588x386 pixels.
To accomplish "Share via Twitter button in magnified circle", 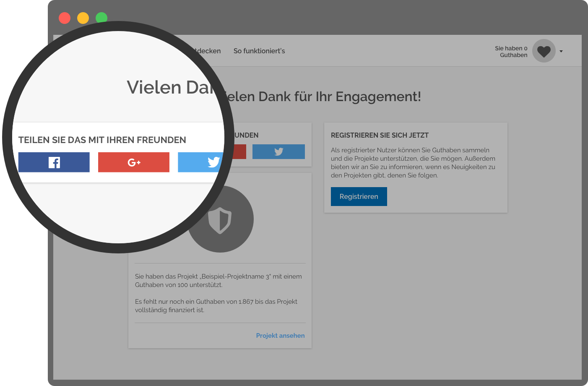I will [x=200, y=162].
